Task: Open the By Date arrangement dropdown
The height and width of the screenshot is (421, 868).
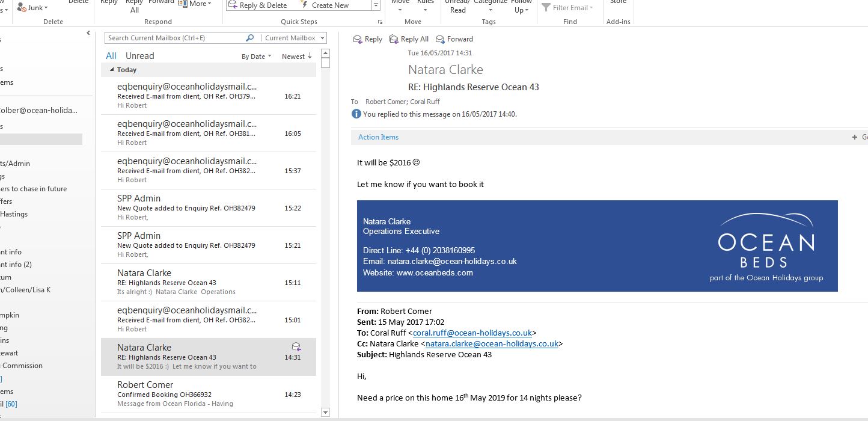Action: (257, 57)
